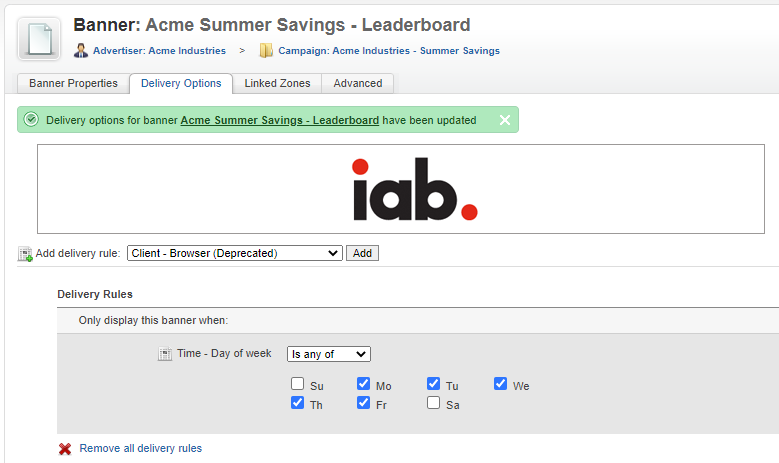The image size is (779, 463).
Task: Open the Client - Browser delivery rule dropdown
Action: point(234,253)
